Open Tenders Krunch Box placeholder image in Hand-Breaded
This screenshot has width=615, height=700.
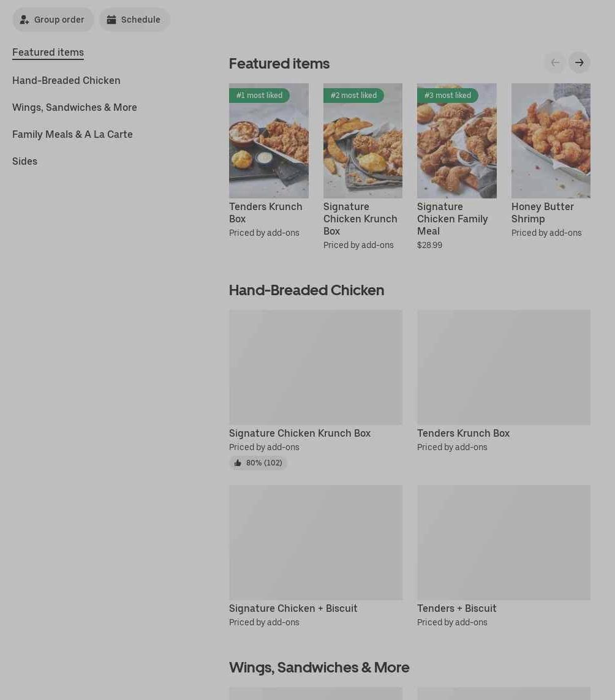(504, 367)
